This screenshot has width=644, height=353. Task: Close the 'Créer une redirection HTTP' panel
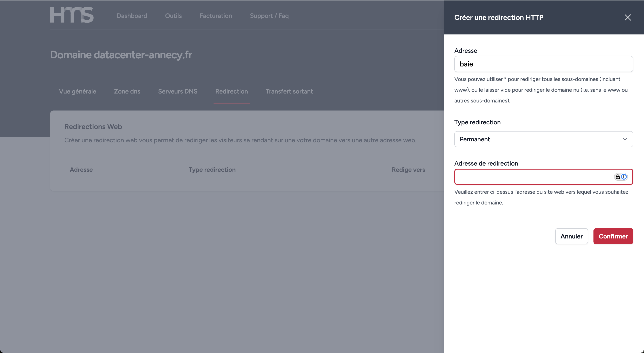pos(628,17)
